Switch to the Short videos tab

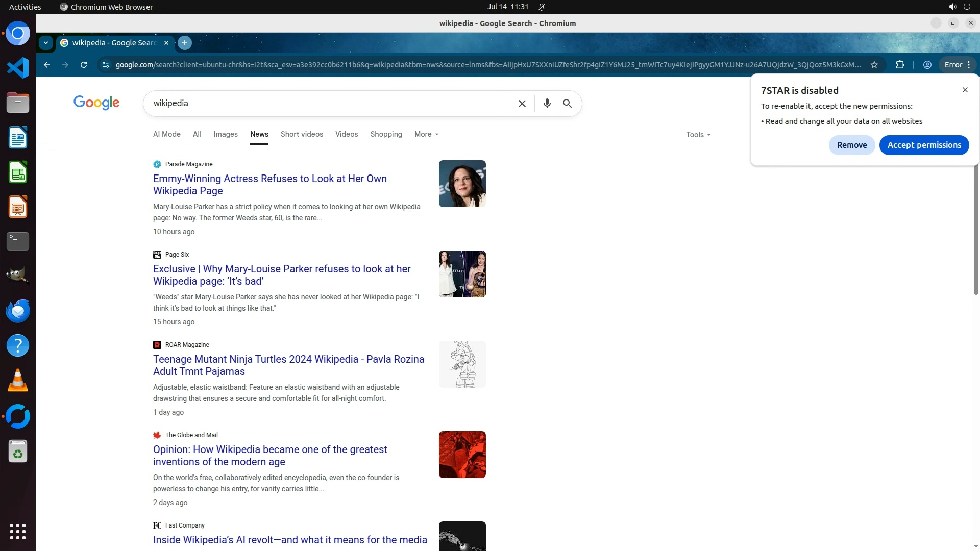click(302, 134)
